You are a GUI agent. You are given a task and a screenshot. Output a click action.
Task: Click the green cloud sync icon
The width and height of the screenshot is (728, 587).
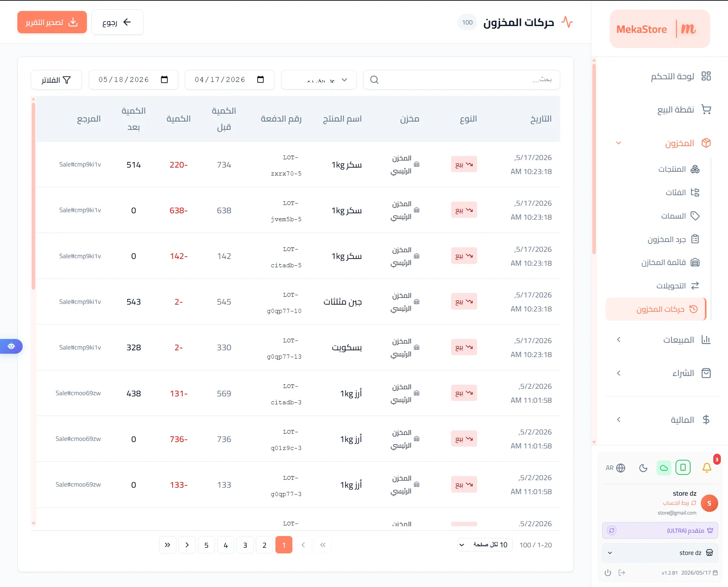tap(664, 468)
